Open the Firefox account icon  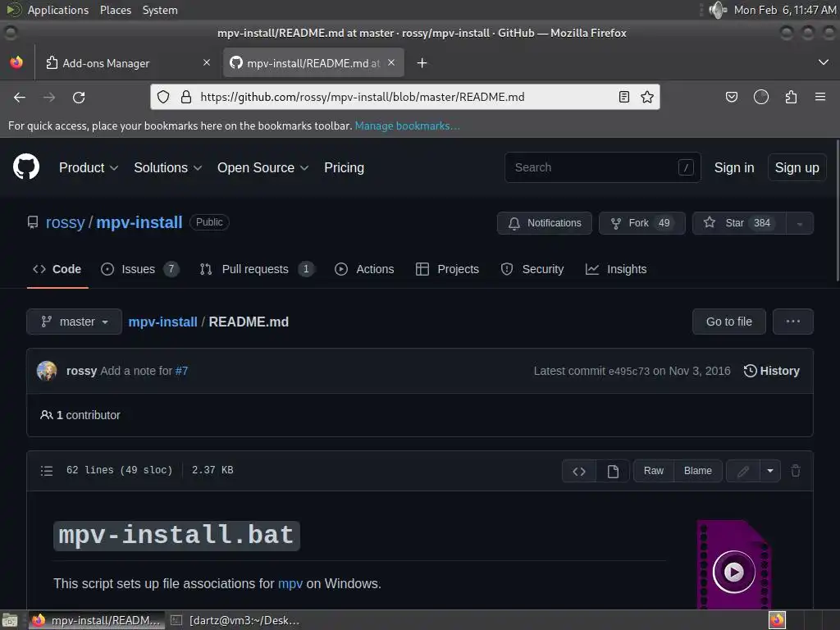point(761,97)
